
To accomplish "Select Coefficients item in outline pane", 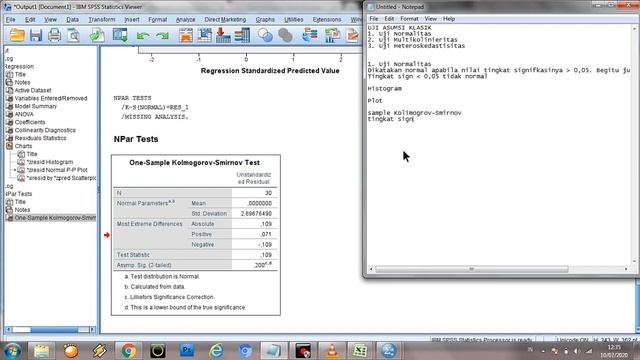I will [30, 122].
